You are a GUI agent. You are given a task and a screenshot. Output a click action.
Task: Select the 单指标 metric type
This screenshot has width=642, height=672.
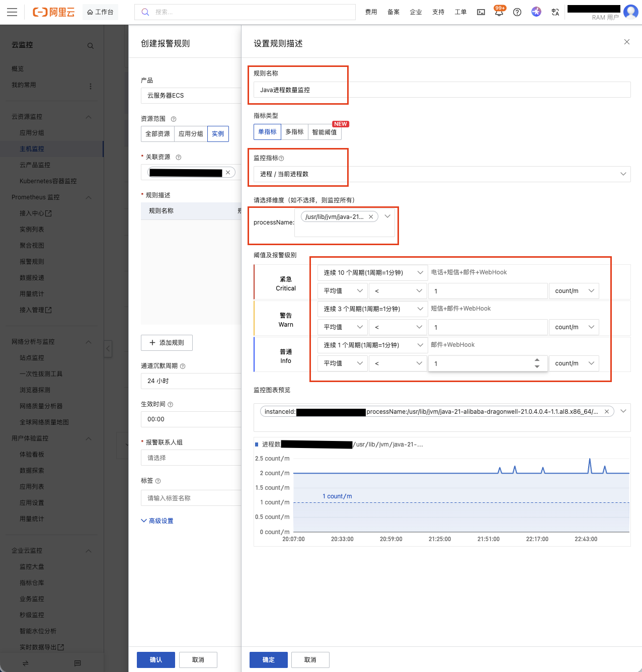point(267,132)
